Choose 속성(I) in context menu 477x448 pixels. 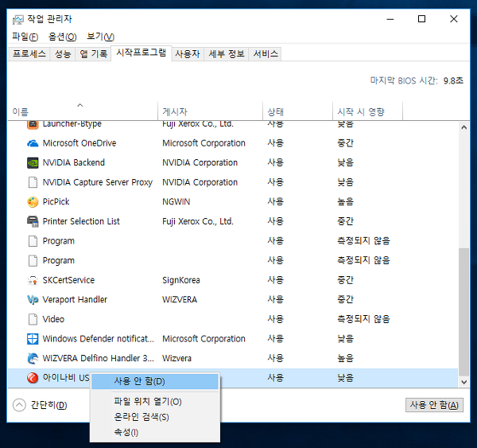pyautogui.click(x=155, y=432)
